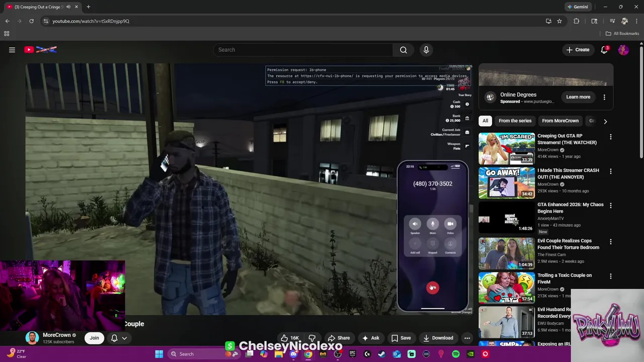Click the in-video red end call button
Screen dimensions: 644x362
tap(433, 288)
